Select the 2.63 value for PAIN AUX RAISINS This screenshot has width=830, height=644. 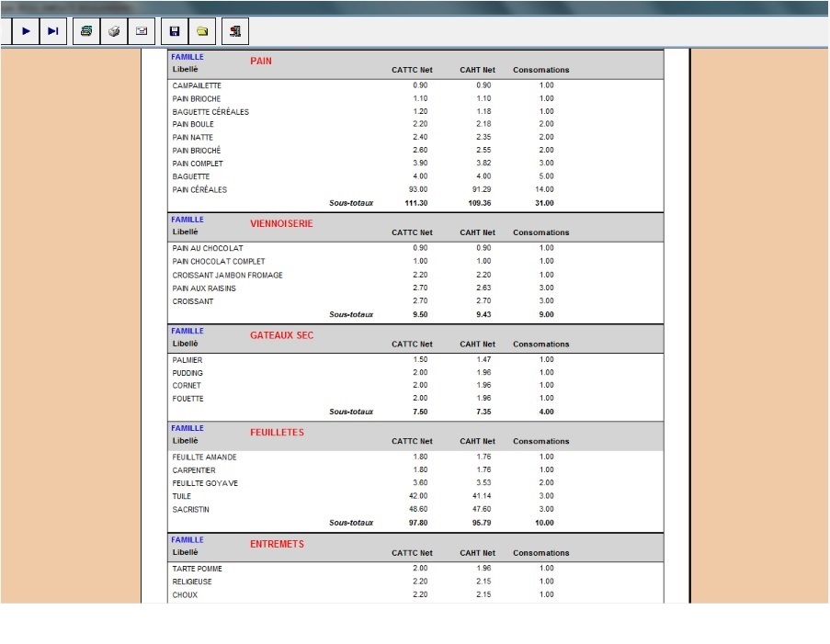coord(483,288)
